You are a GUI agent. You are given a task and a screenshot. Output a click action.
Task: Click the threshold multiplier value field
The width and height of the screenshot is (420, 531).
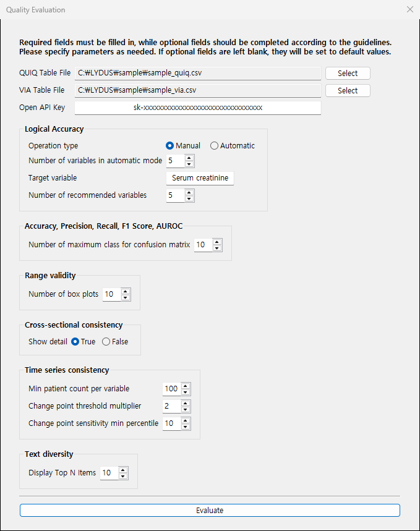pyautogui.click(x=172, y=406)
